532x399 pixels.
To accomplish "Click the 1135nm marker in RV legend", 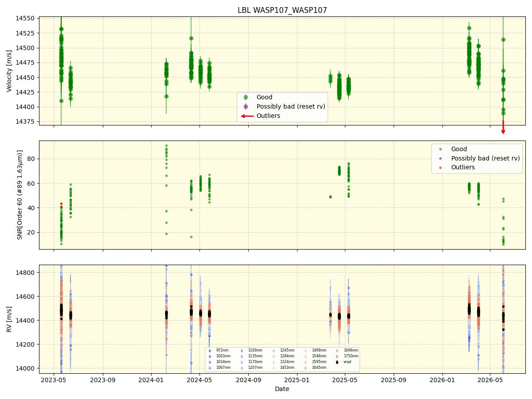I will point(242,356).
